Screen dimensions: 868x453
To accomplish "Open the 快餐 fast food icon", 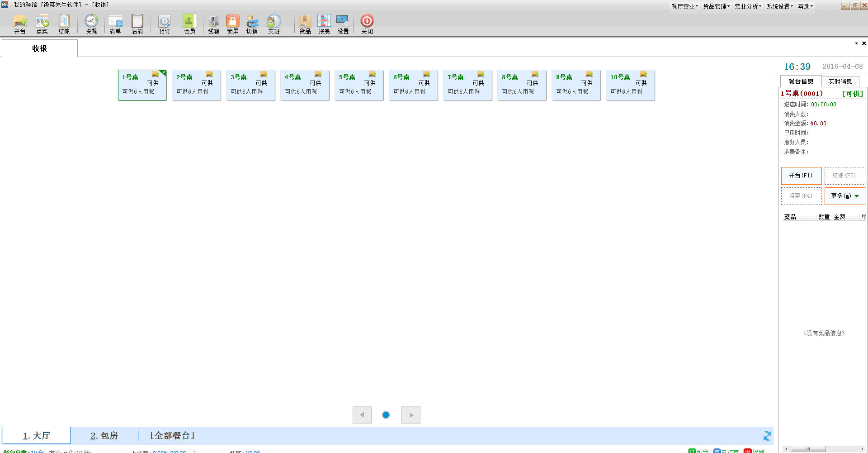I will pyautogui.click(x=91, y=24).
